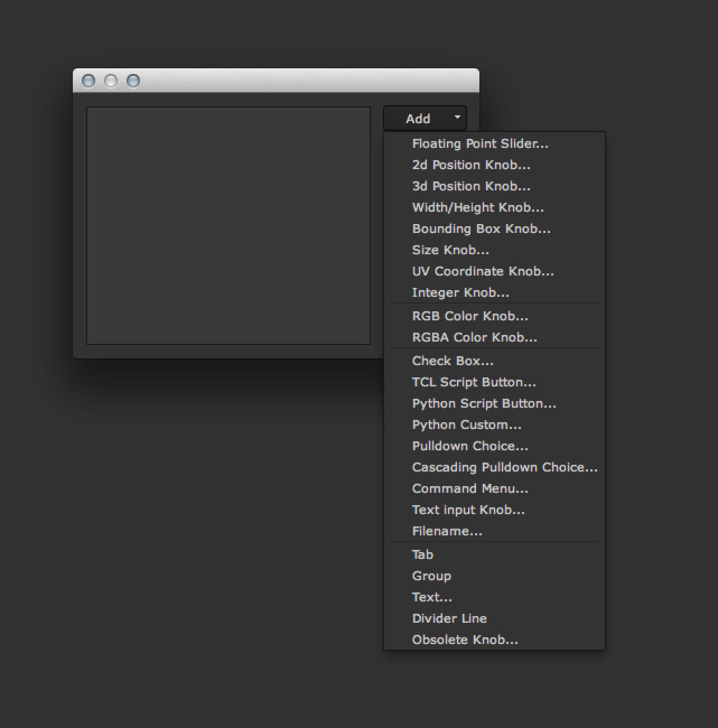This screenshot has height=728, width=718.
Task: Select 3d Position Knob menu entry
Action: click(494, 186)
